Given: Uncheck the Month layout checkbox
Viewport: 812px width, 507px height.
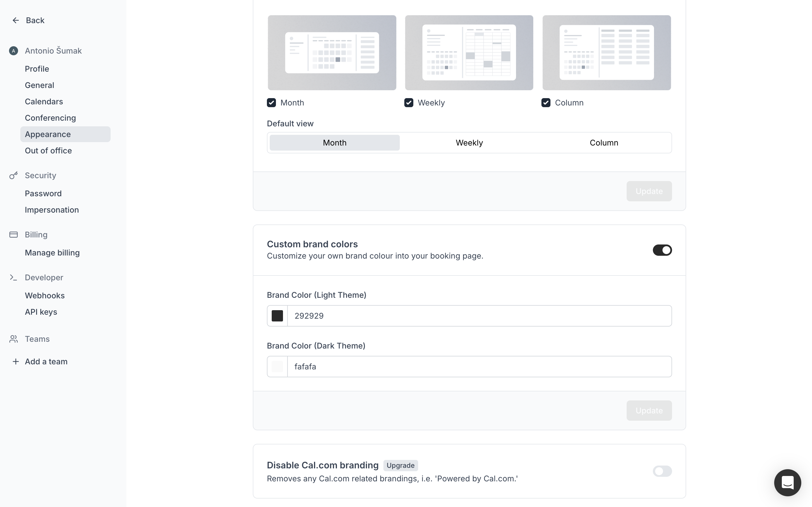Looking at the screenshot, I should [x=271, y=103].
